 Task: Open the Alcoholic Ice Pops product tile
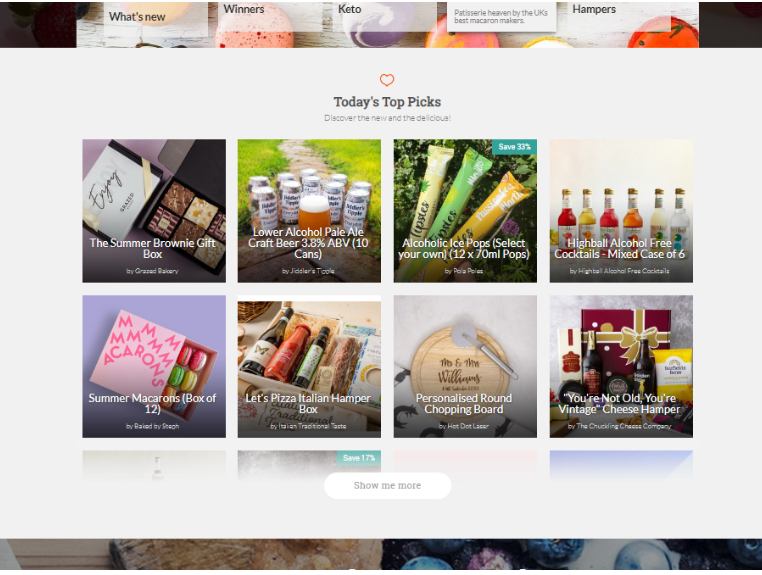click(x=465, y=210)
